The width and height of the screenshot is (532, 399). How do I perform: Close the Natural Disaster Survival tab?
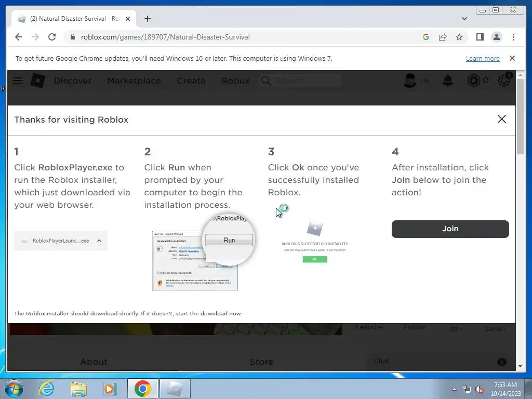tap(128, 19)
